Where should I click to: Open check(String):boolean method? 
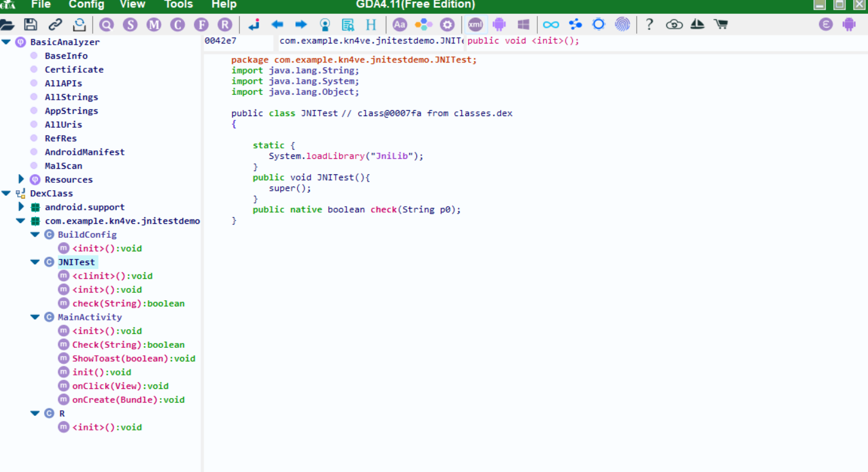128,303
